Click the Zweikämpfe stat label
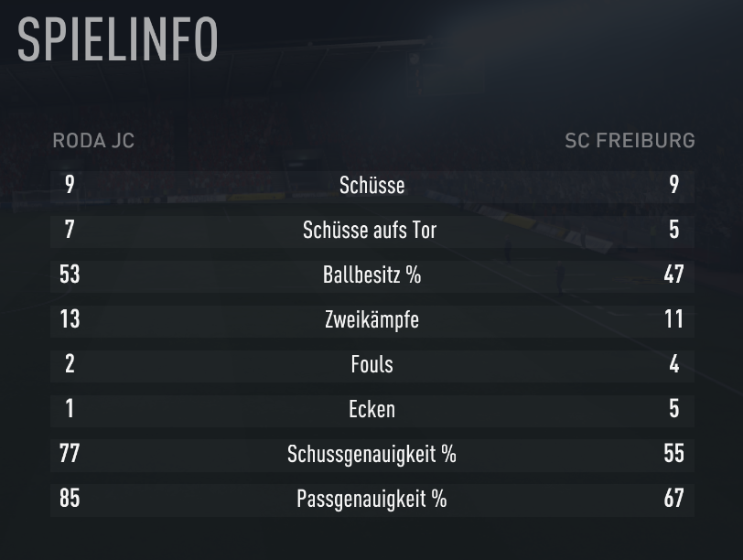Image resolution: width=743 pixels, height=560 pixels. click(x=372, y=319)
